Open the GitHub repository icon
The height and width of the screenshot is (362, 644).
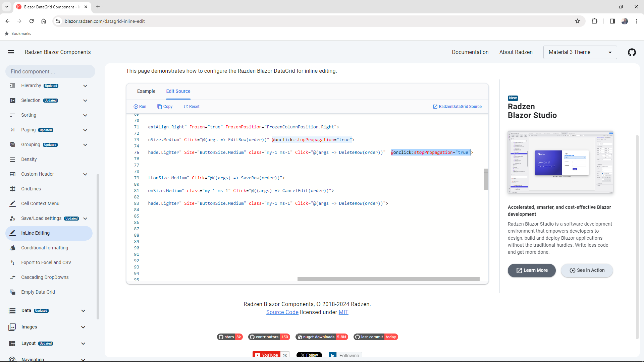coord(632,52)
